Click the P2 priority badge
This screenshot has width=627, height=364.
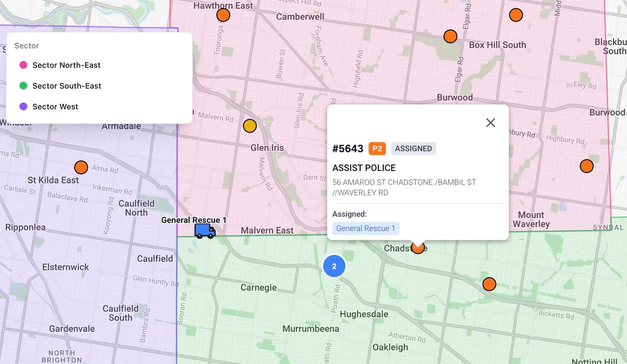(378, 148)
